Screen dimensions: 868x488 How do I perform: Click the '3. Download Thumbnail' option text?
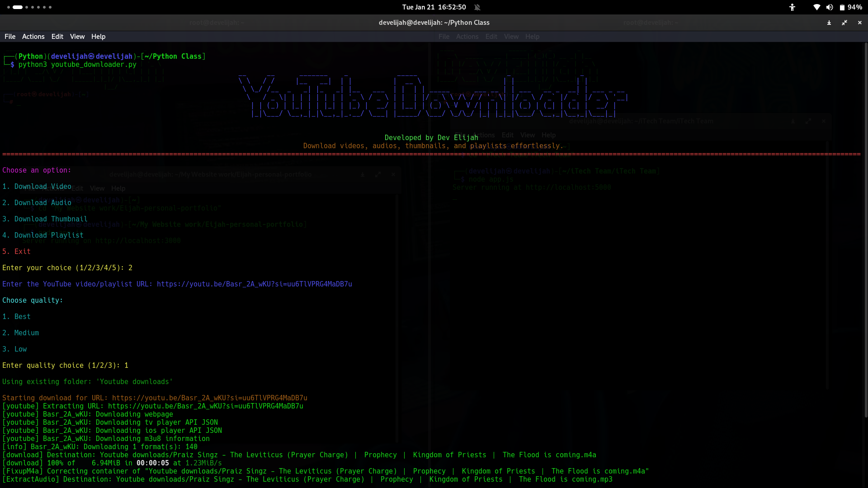[45, 219]
